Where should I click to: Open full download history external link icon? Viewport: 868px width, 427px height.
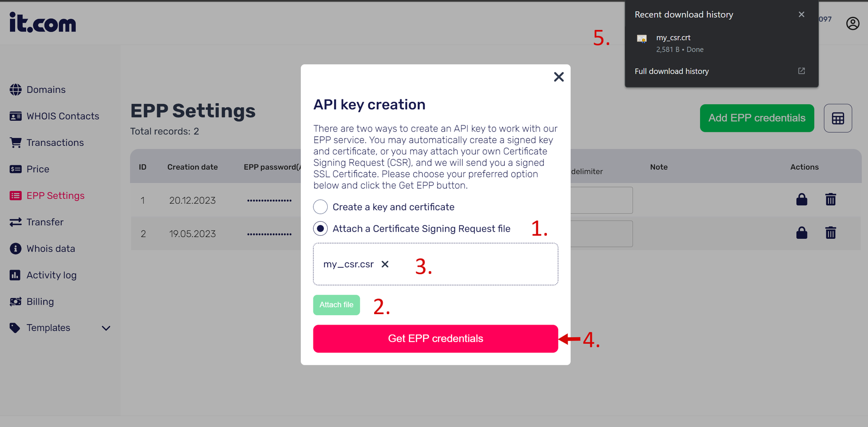pyautogui.click(x=801, y=71)
